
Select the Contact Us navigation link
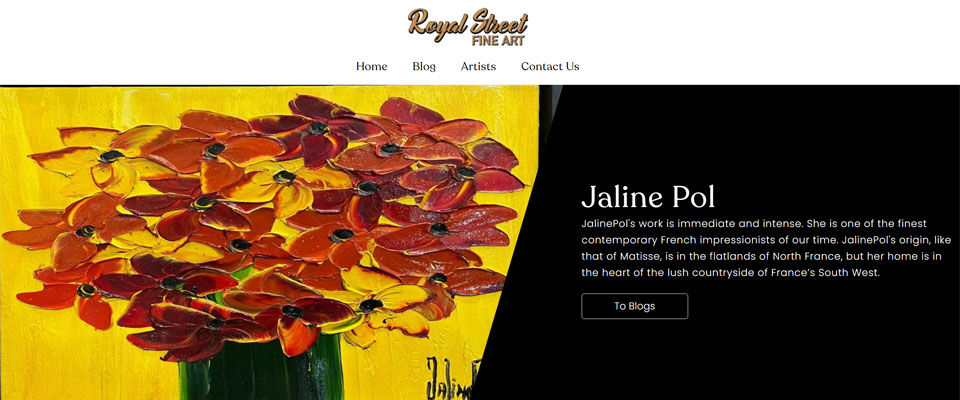[x=550, y=66]
